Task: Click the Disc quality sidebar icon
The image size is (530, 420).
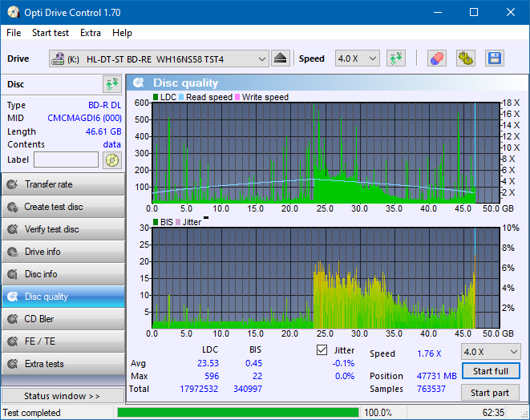Action: [13, 297]
